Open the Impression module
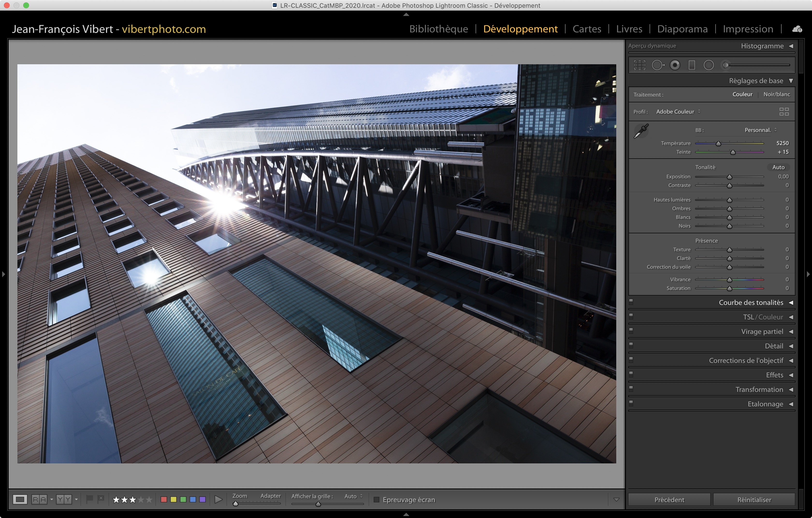Image resolution: width=812 pixels, height=518 pixels. coord(747,29)
